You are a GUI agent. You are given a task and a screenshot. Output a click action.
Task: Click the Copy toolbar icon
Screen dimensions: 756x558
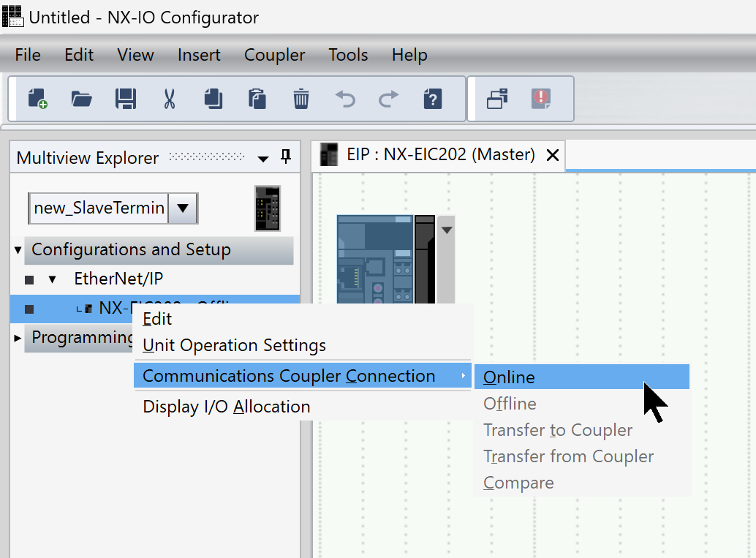pyautogui.click(x=213, y=99)
